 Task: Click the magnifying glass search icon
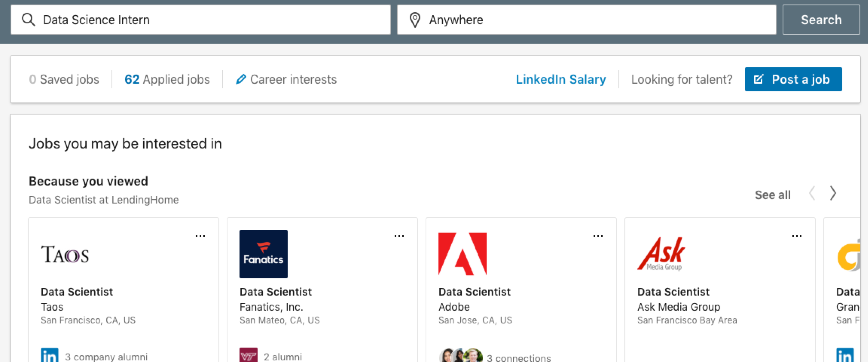[x=28, y=20]
